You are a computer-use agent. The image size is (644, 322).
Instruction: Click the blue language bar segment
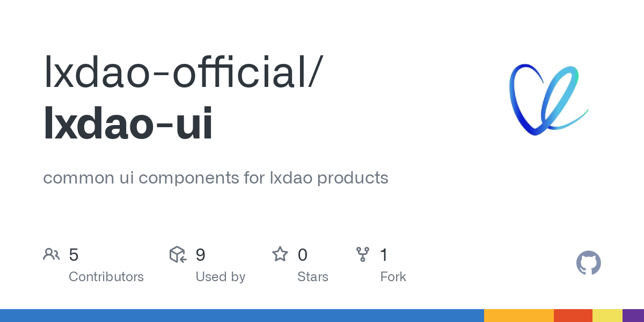coord(242,316)
